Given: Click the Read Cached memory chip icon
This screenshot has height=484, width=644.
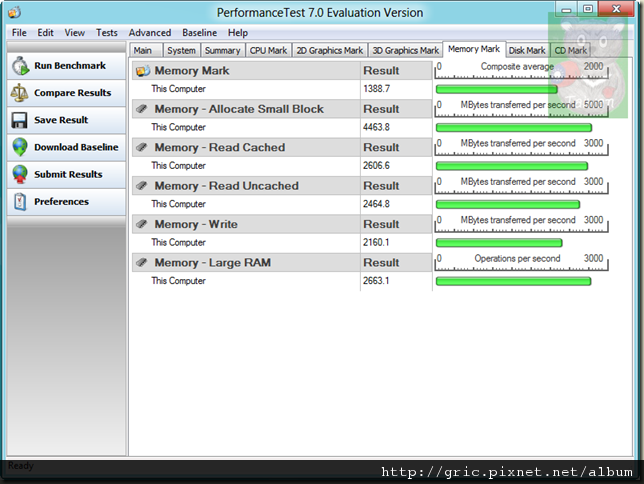Looking at the screenshot, I should point(142,147).
